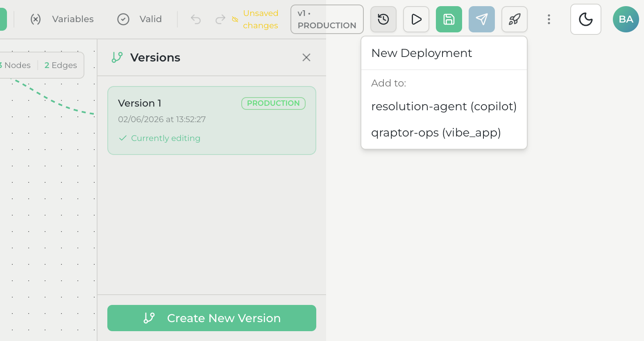Open the version history panel icon
Viewport: 644px width, 341px height.
[x=383, y=19]
